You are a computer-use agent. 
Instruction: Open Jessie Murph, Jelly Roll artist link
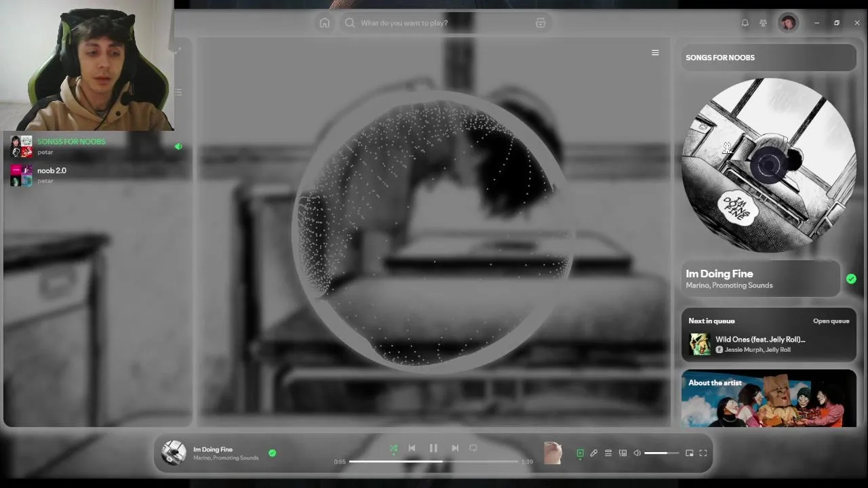pyautogui.click(x=757, y=350)
